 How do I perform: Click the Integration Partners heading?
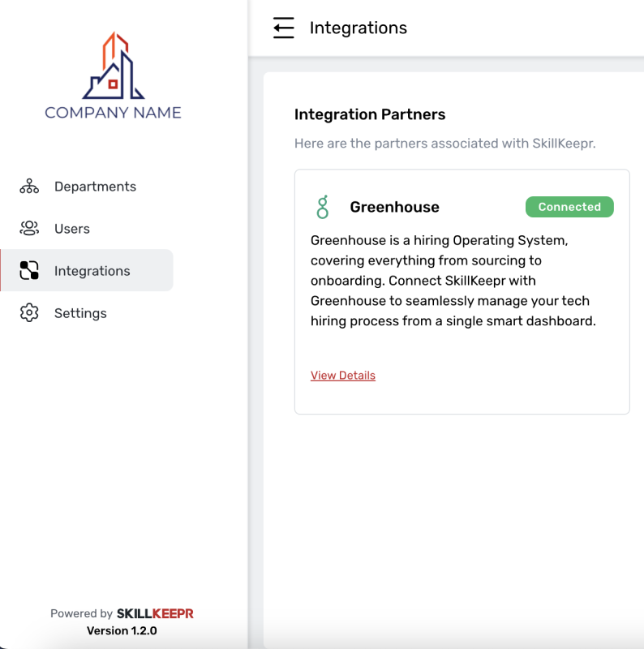pyautogui.click(x=370, y=114)
